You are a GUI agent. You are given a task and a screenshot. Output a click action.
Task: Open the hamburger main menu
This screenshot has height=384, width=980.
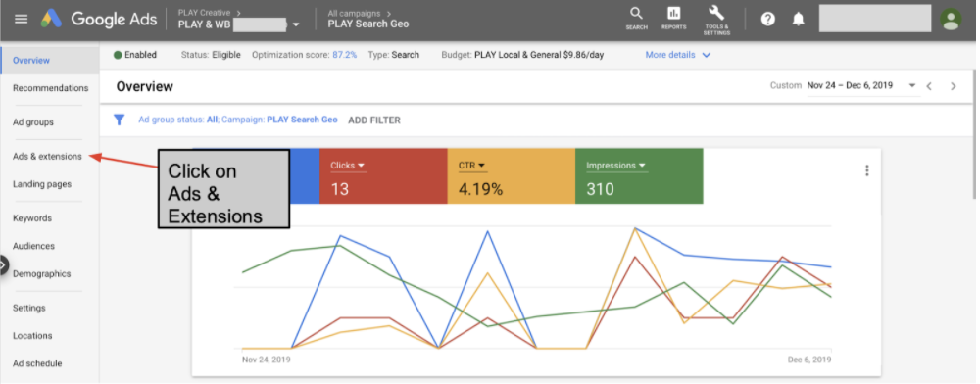[22, 19]
